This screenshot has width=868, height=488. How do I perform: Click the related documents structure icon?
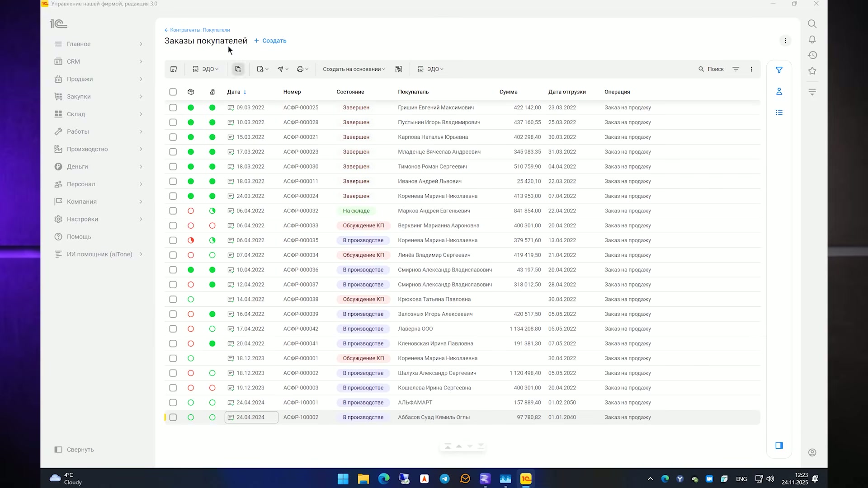click(x=398, y=69)
